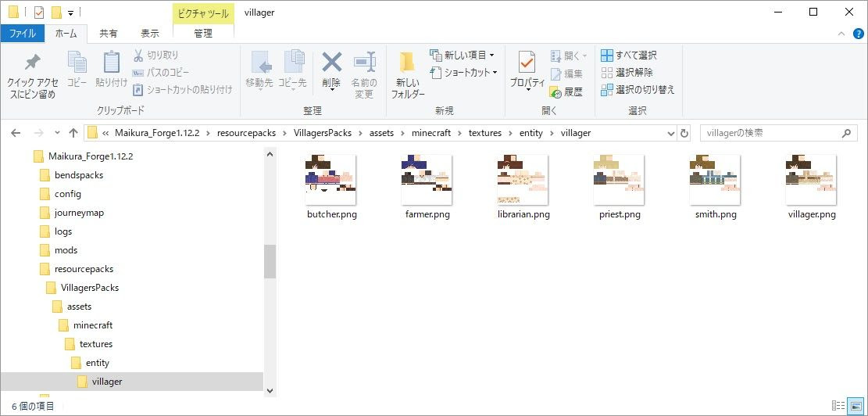Open the Help question mark icon
Screen dimensions: 868x416
[858, 34]
